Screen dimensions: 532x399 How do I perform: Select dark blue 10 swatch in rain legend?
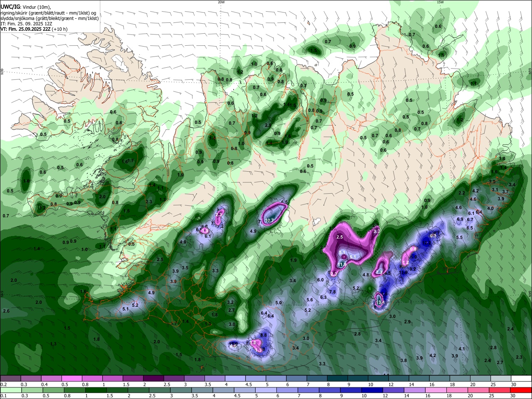point(372,390)
